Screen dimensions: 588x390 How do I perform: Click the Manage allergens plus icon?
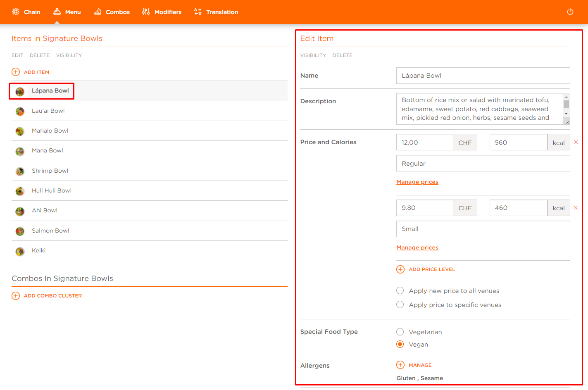400,365
